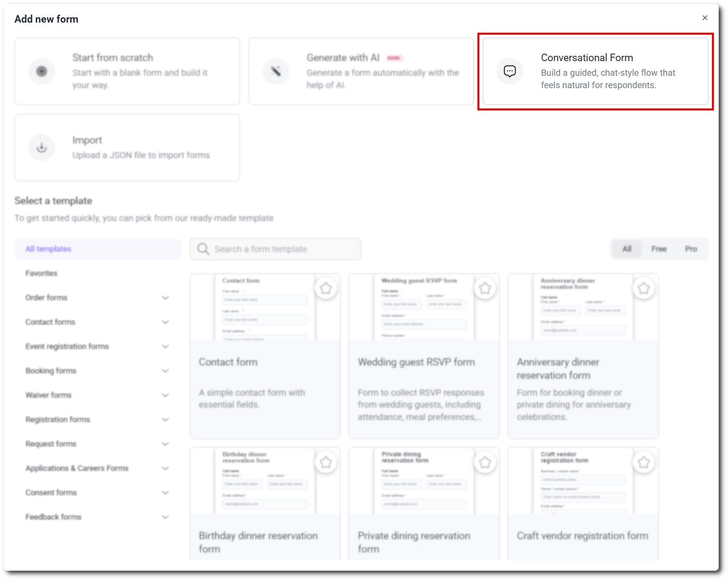728x580 pixels.
Task: Expand the Waiver forms category
Action: pos(165,395)
